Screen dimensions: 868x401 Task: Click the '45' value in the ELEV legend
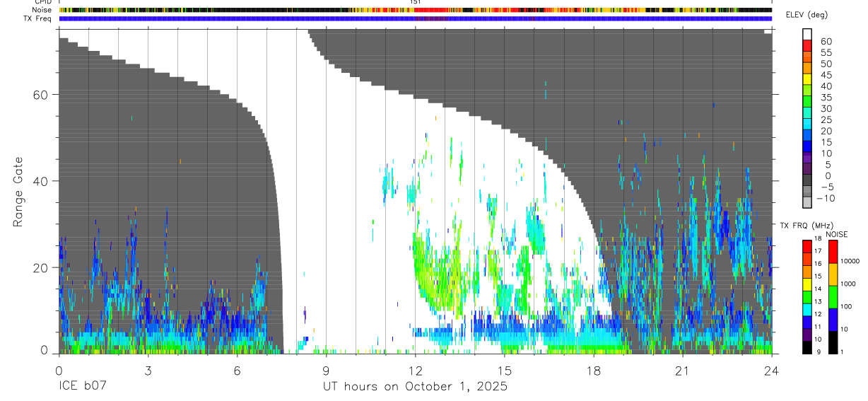[825, 75]
